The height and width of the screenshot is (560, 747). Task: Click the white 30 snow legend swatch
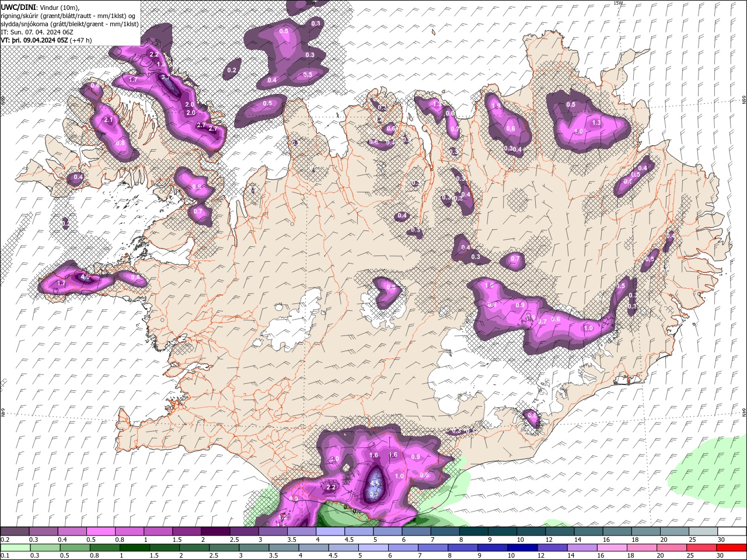(732, 531)
